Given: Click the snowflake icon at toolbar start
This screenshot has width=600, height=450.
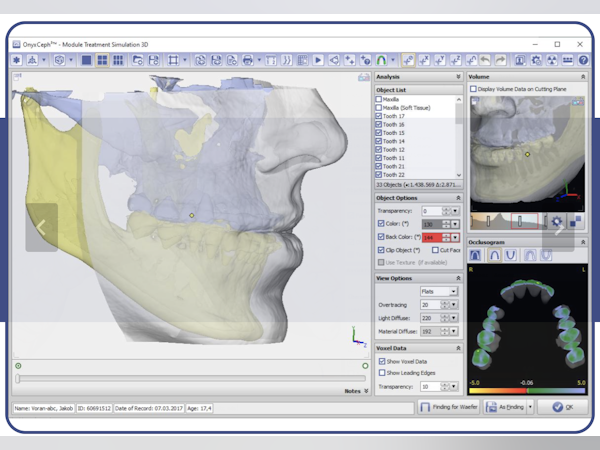Looking at the screenshot, I should 16,60.
